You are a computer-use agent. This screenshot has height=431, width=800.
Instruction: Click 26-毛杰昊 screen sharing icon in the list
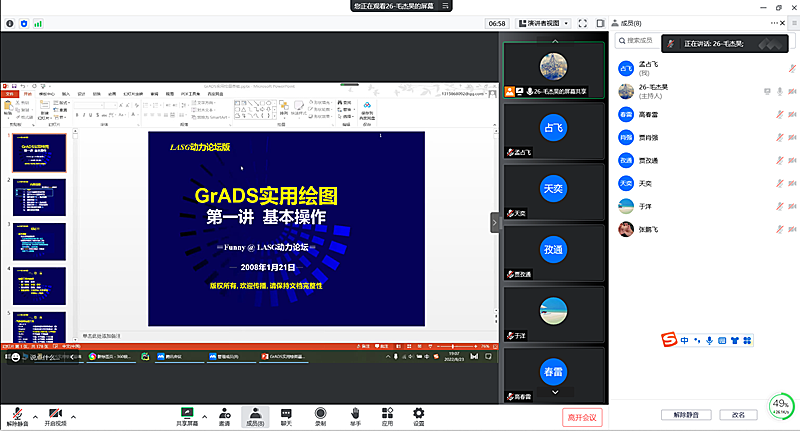[x=767, y=91]
